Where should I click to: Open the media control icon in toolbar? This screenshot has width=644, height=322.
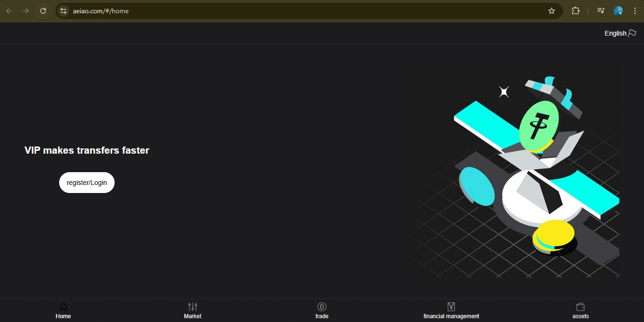(600, 11)
